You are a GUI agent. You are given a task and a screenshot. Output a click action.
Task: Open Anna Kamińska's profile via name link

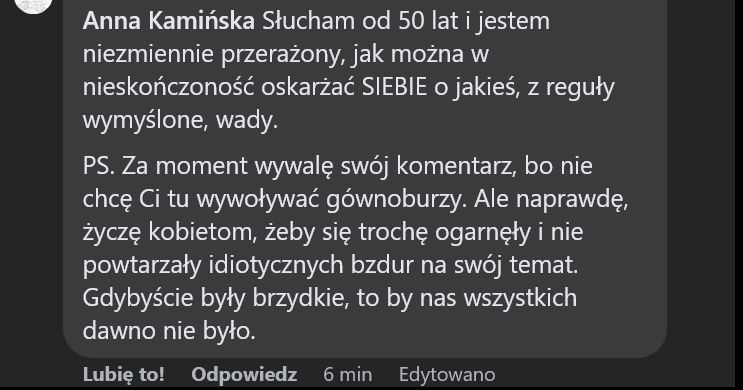point(169,21)
